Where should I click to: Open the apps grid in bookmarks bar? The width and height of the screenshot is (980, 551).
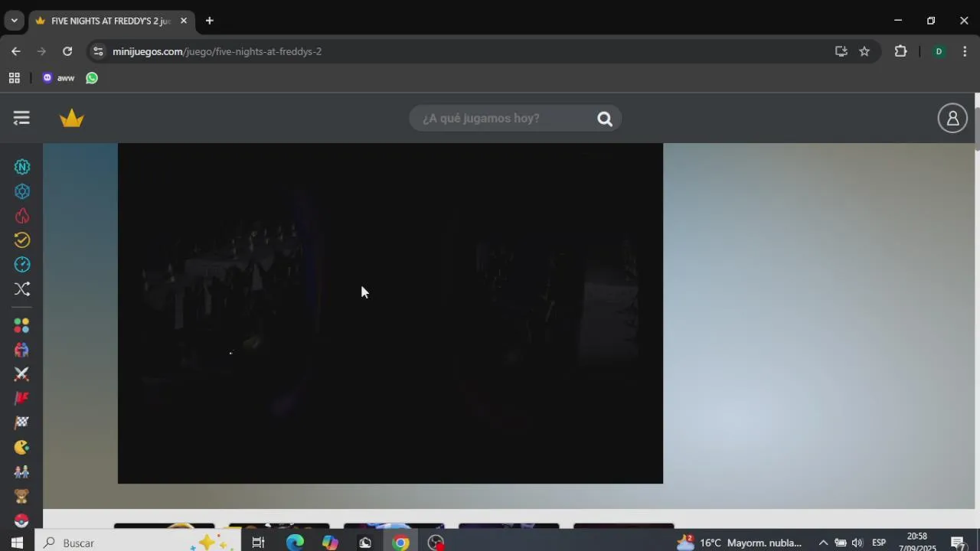pyautogui.click(x=14, y=78)
